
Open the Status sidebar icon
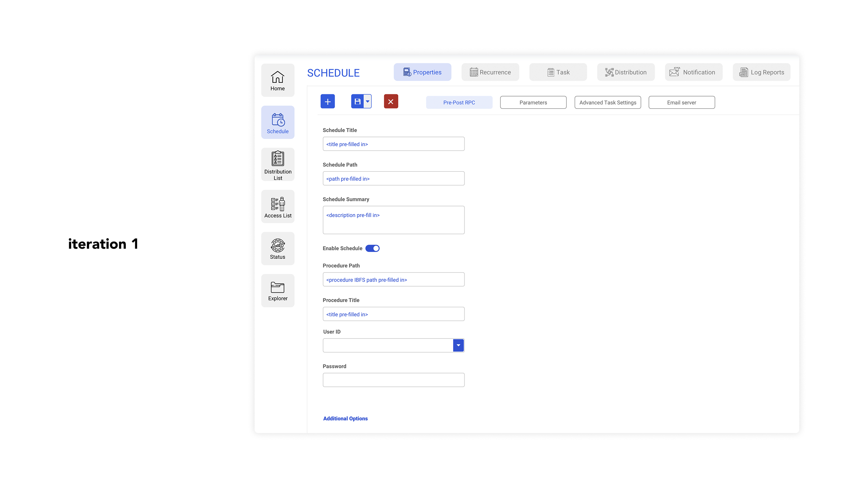click(277, 249)
